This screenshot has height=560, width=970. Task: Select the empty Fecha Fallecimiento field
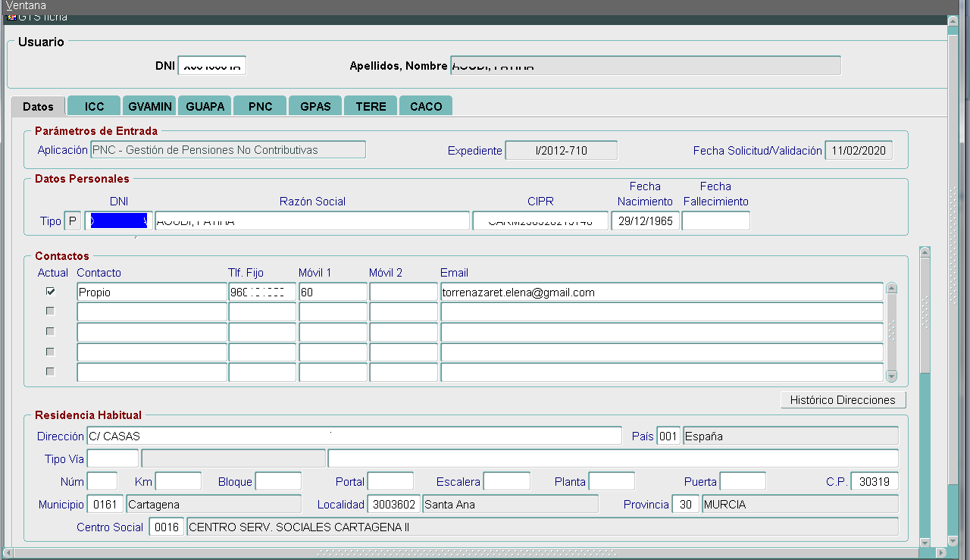pyautogui.click(x=715, y=221)
